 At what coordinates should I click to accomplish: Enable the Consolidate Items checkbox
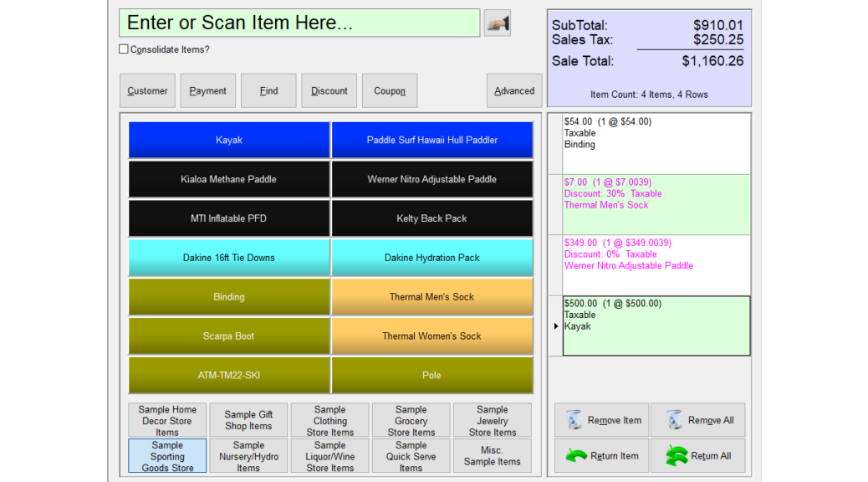tap(124, 49)
